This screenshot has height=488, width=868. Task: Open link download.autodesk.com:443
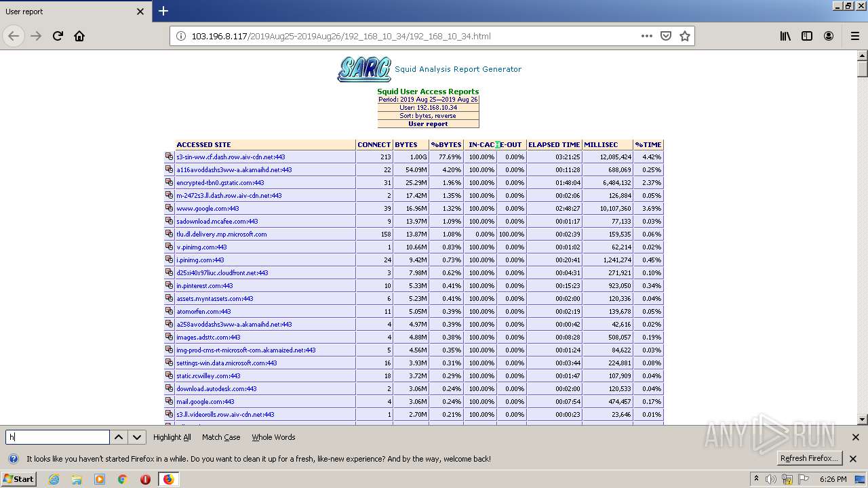[216, 389]
